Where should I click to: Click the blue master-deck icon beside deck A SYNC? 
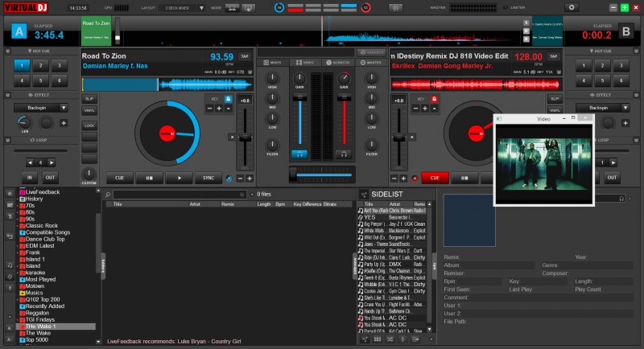pos(229,178)
